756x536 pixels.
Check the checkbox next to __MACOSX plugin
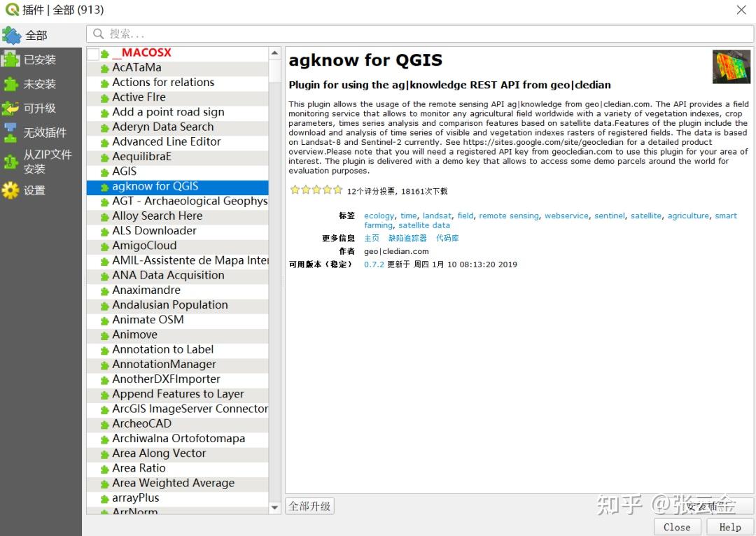coord(92,52)
